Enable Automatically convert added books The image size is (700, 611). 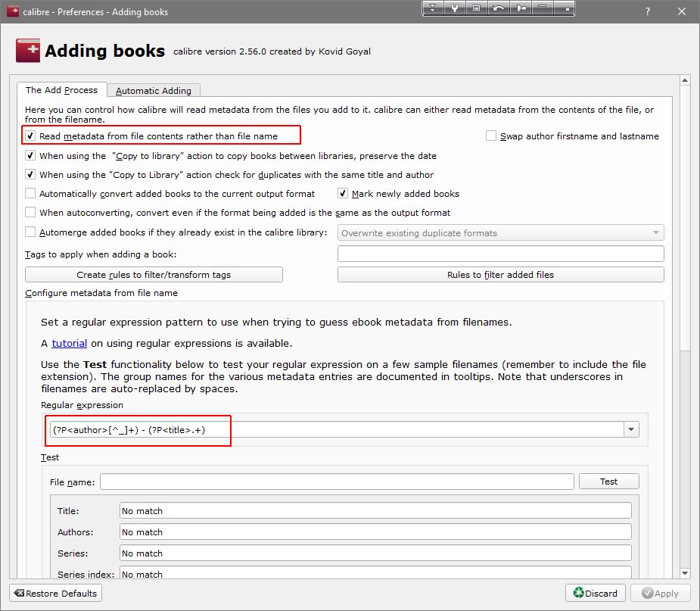click(x=30, y=193)
